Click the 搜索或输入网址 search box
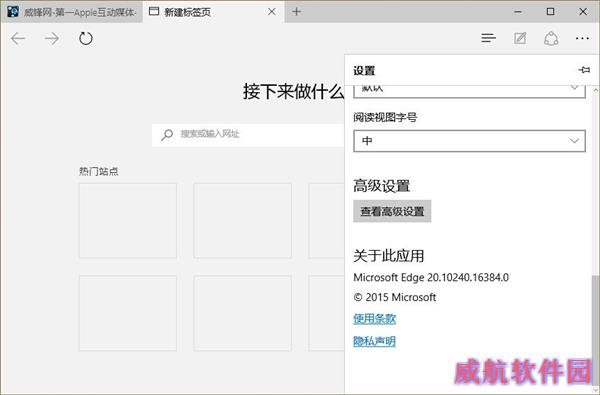Image resolution: width=600 pixels, height=395 pixels. click(x=248, y=135)
